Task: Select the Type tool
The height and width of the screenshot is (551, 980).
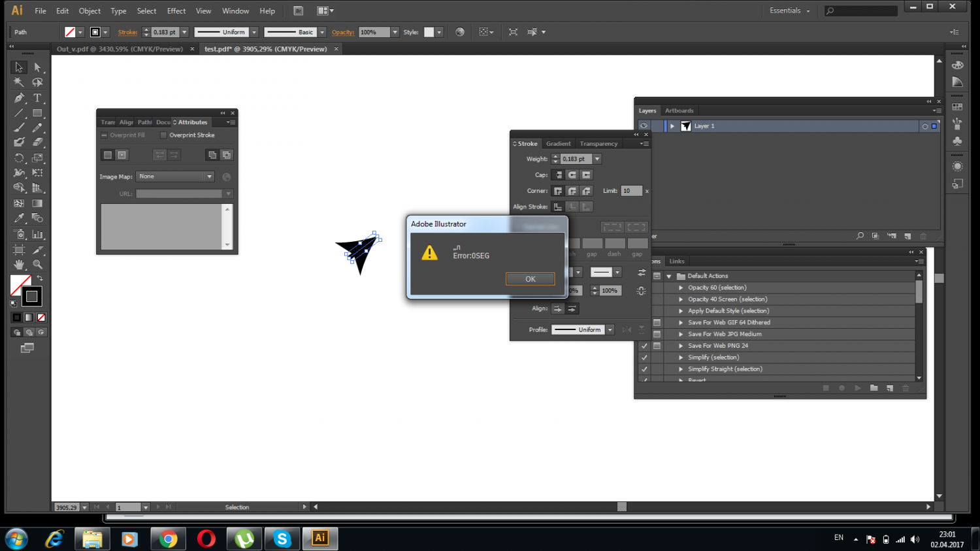Action: (x=37, y=98)
